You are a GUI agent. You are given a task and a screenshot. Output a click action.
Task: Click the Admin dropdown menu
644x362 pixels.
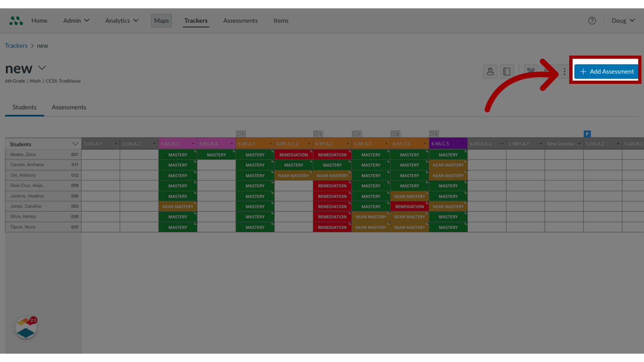coord(76,20)
